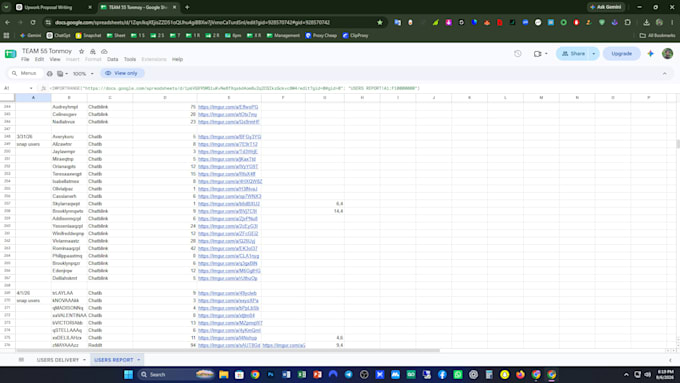Viewport: 680px width, 383px height.
Task: Click the print icon in toolbar
Action: click(49, 74)
